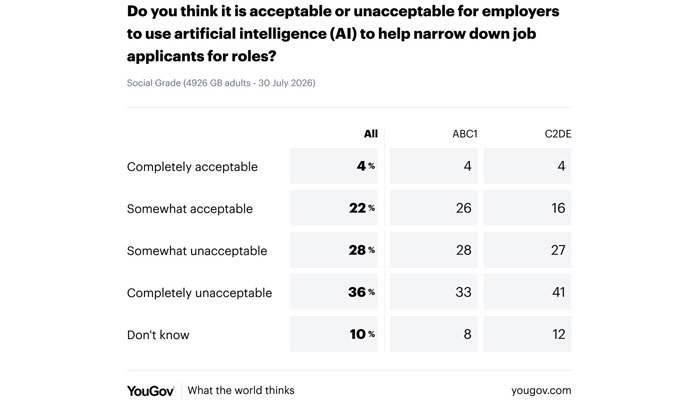Select the ABC1 column header

[x=465, y=134]
